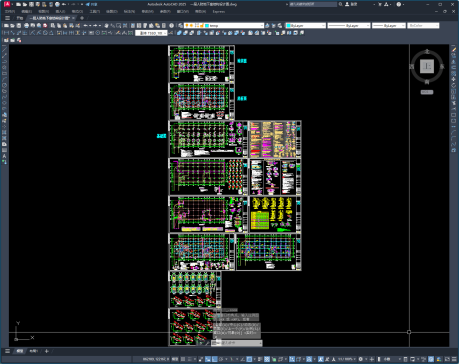The height and width of the screenshot is (364, 459).
Task: Toggle Dynamic Input in status bar
Action: [x=208, y=359]
